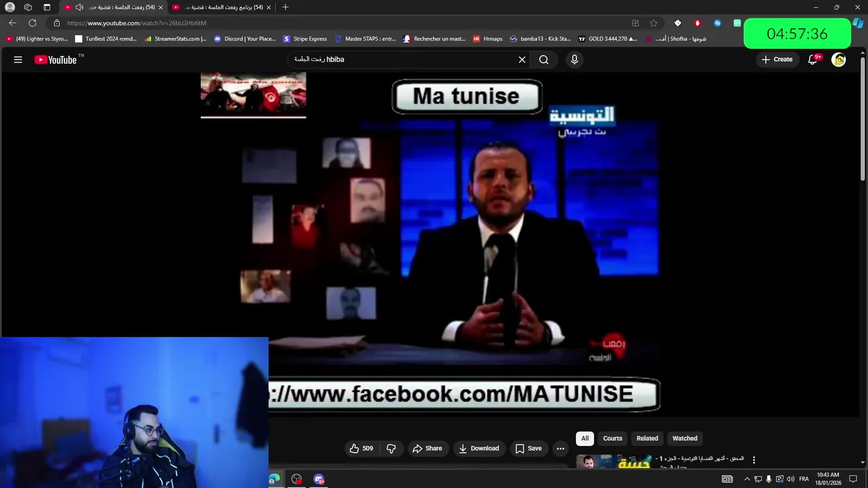Open the Edge browser taskbar icon

click(x=274, y=479)
